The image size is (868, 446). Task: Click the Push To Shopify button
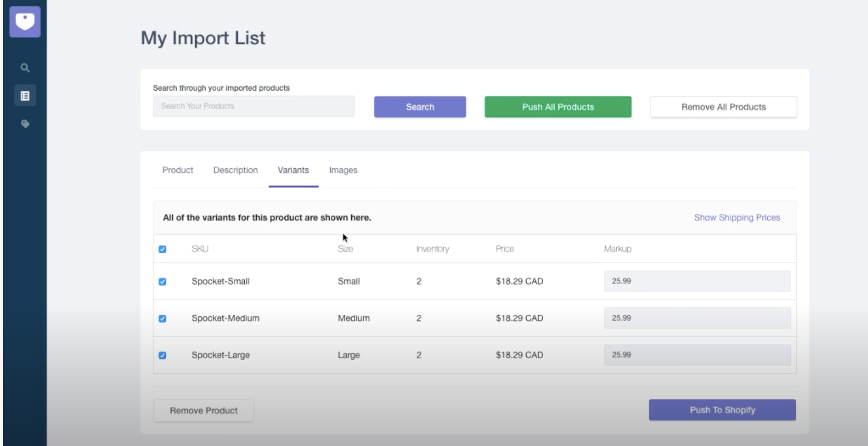pos(722,410)
